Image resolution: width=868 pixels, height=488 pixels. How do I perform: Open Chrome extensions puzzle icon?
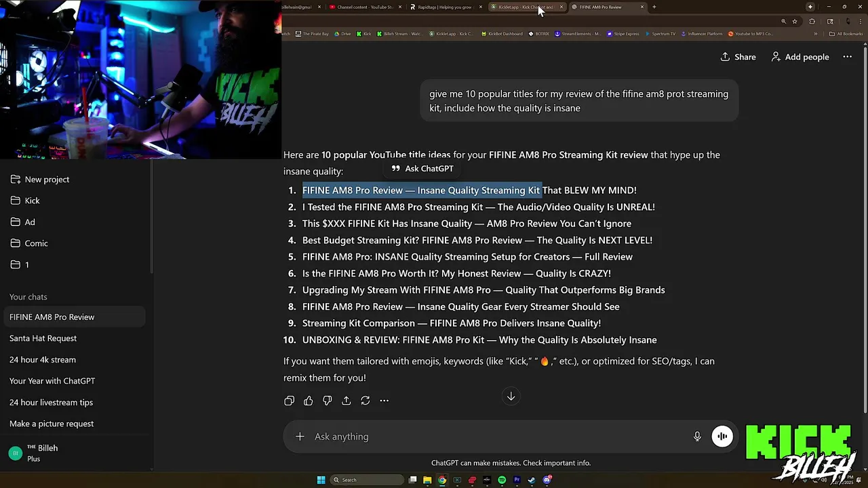point(812,21)
